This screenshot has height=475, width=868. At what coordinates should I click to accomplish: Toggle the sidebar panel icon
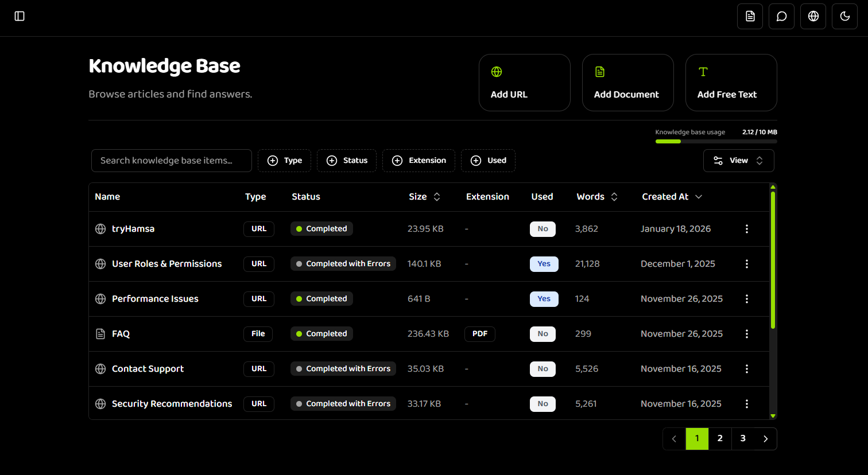(x=19, y=16)
